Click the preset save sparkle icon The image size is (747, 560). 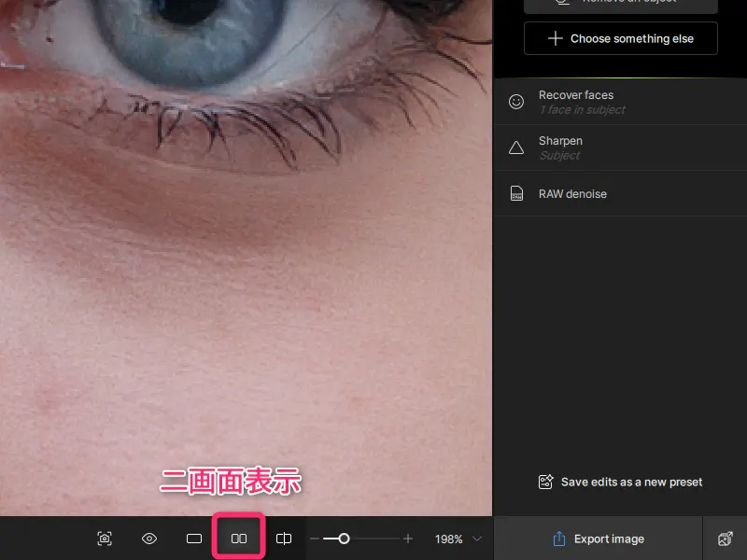pyautogui.click(x=546, y=482)
